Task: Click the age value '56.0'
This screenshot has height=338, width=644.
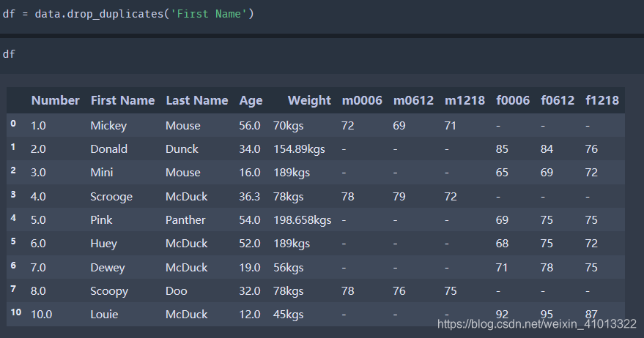Action: pyautogui.click(x=250, y=126)
